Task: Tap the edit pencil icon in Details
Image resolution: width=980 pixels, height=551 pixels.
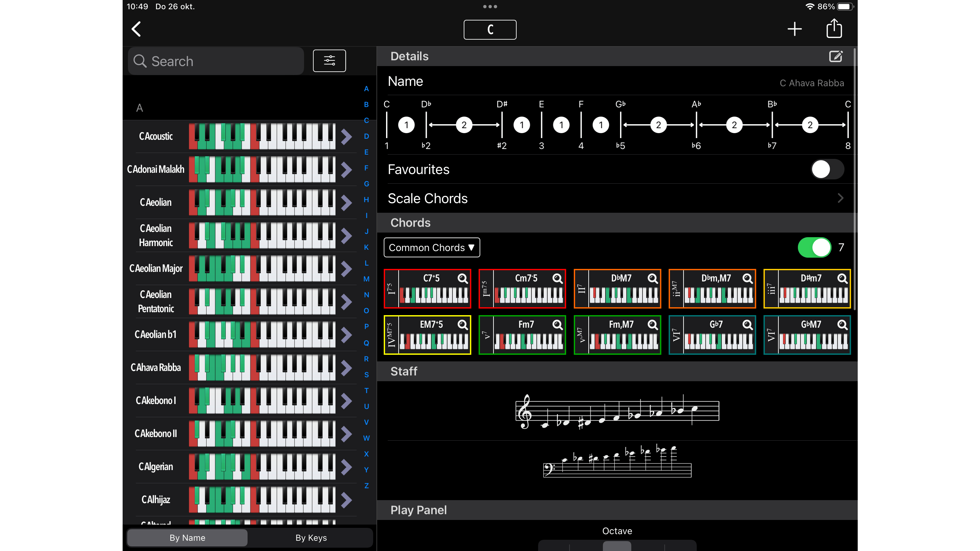Action: [x=836, y=57]
